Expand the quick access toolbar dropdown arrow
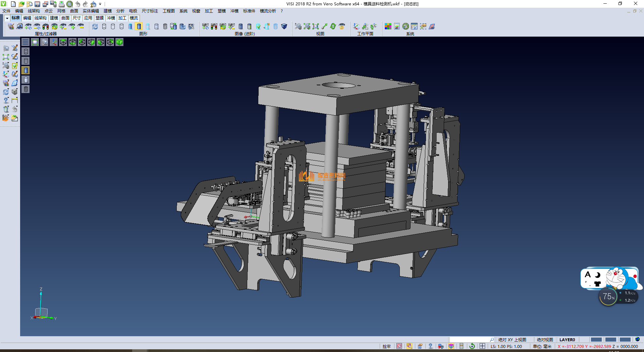 click(x=100, y=4)
